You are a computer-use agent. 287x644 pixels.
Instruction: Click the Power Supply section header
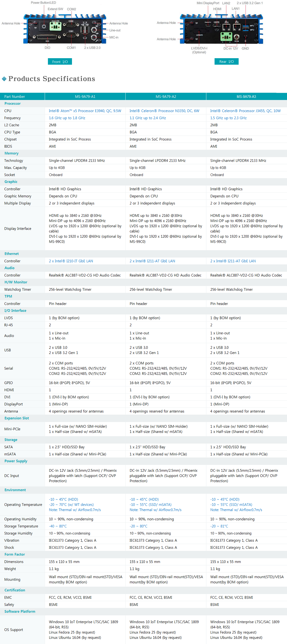point(16,461)
